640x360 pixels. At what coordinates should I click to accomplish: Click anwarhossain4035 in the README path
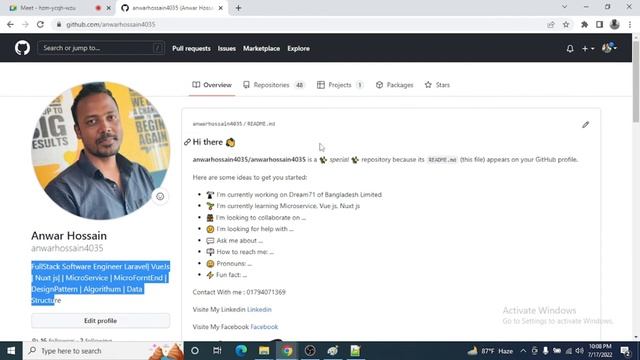(218, 124)
